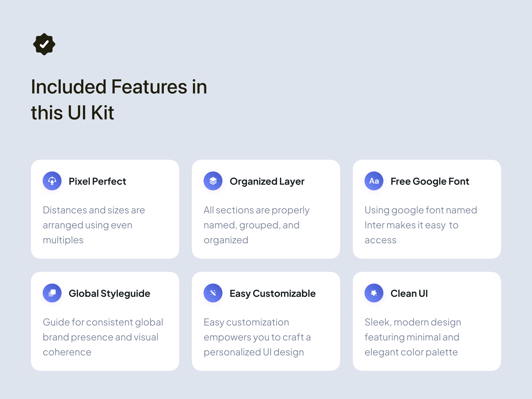Select the Clean UI card title
This screenshot has width=532, height=399.
click(409, 293)
